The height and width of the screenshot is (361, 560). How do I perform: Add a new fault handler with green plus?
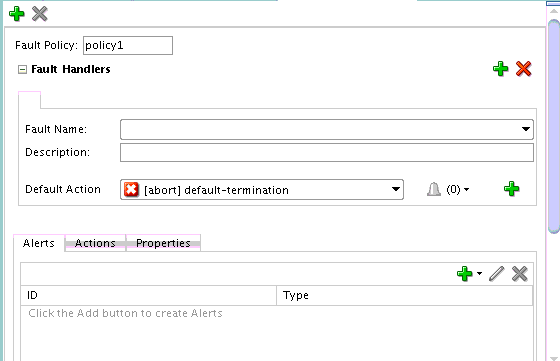500,69
